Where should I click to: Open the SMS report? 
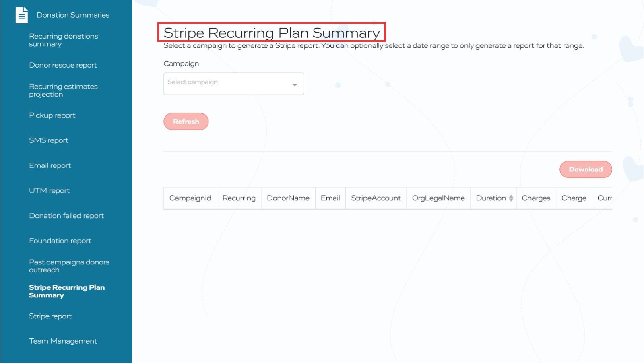[x=49, y=140]
